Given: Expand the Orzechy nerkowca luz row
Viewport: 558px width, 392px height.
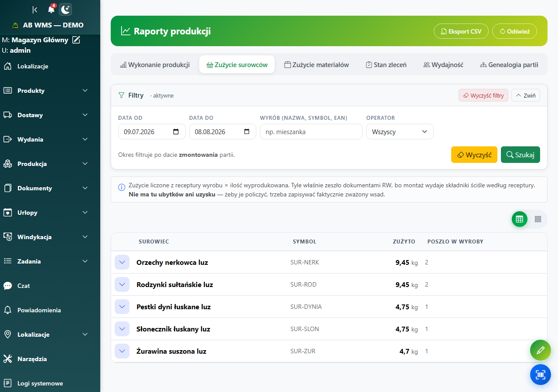Looking at the screenshot, I should click(x=122, y=262).
